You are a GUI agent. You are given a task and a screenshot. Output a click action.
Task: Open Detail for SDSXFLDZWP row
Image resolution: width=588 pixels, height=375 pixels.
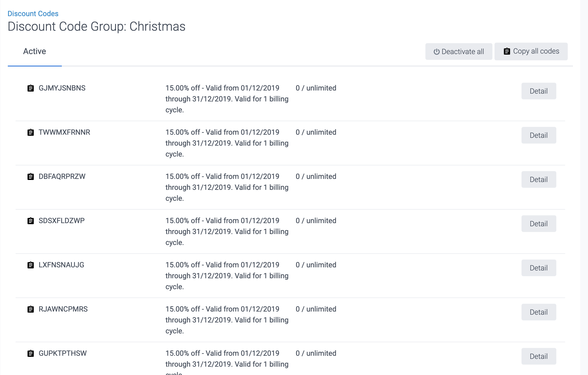[x=539, y=224]
